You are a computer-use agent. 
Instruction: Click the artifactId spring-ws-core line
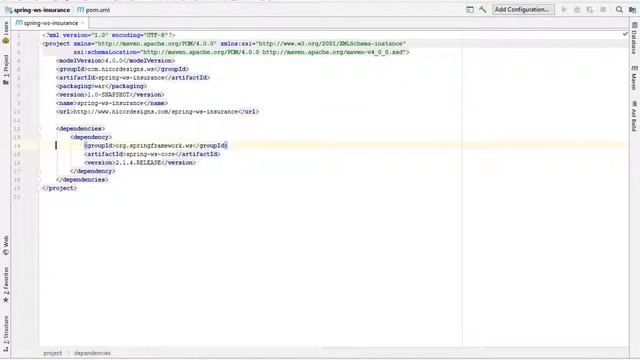point(152,154)
